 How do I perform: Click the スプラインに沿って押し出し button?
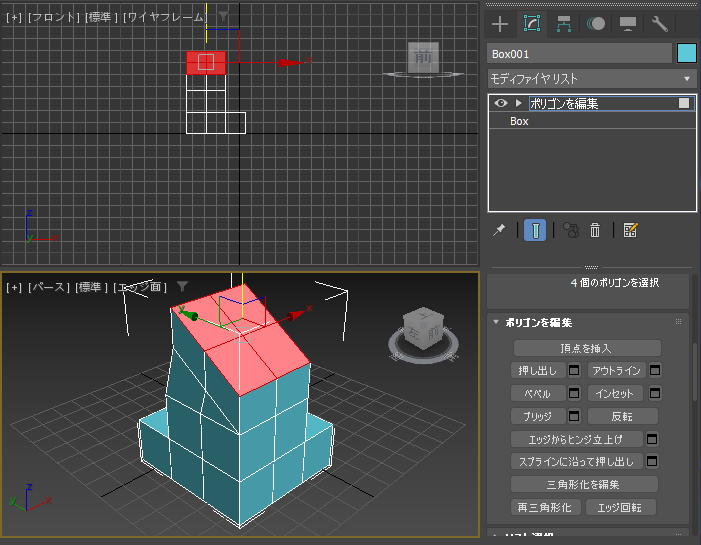click(x=576, y=461)
